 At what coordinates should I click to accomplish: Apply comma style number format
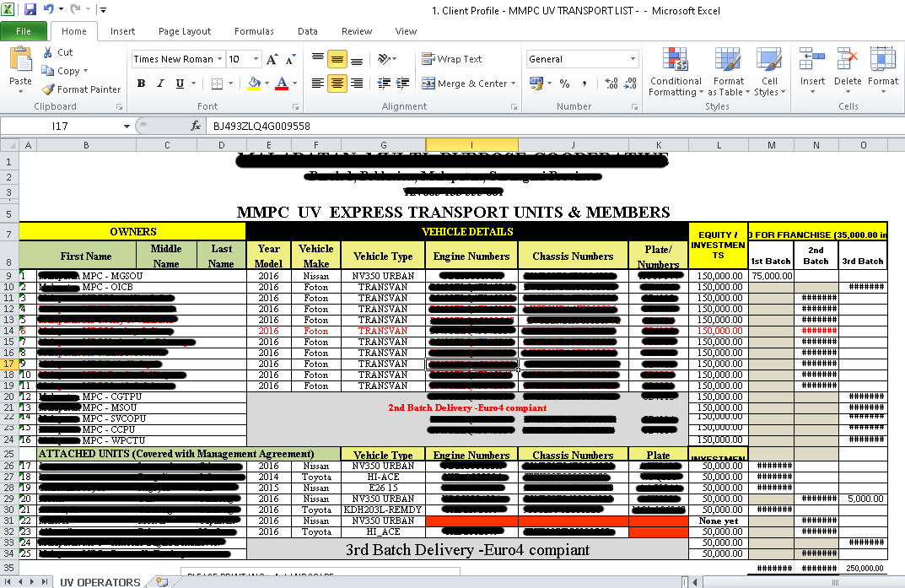tap(584, 84)
